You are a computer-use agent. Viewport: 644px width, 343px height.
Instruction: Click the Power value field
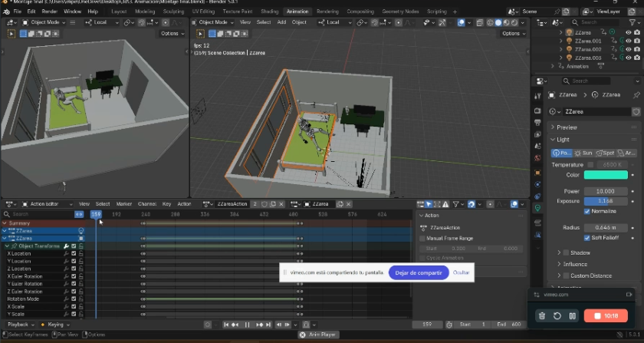tap(606, 191)
